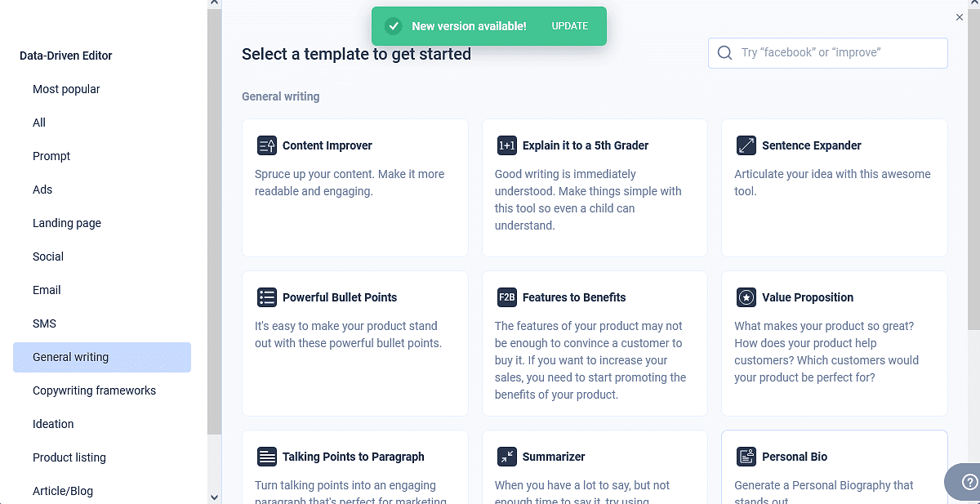Click the Sentence Expander arrow icon
The image size is (980, 504).
746,145
